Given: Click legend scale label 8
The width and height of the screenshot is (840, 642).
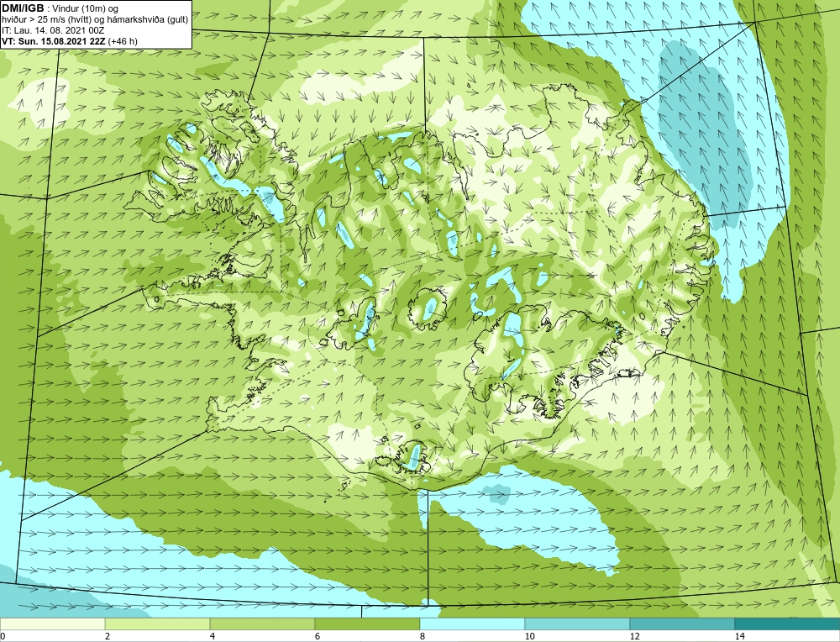Looking at the screenshot, I should (423, 636).
